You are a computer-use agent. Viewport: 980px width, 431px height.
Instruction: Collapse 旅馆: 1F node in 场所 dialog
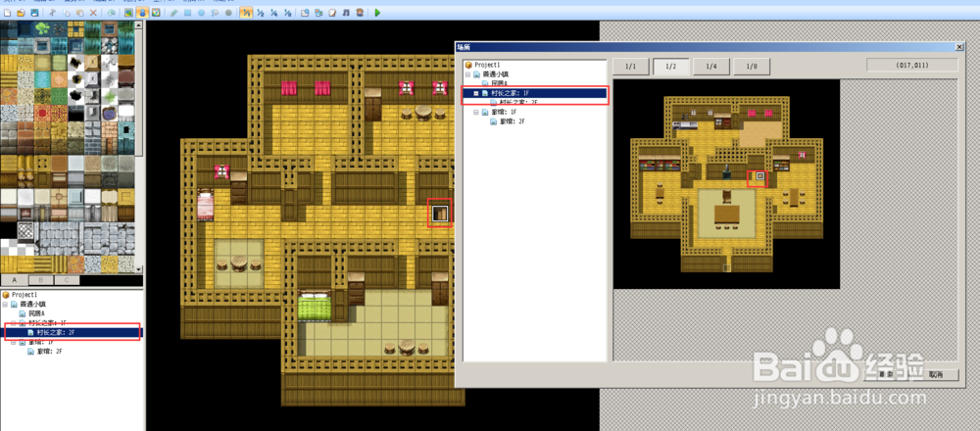476,113
